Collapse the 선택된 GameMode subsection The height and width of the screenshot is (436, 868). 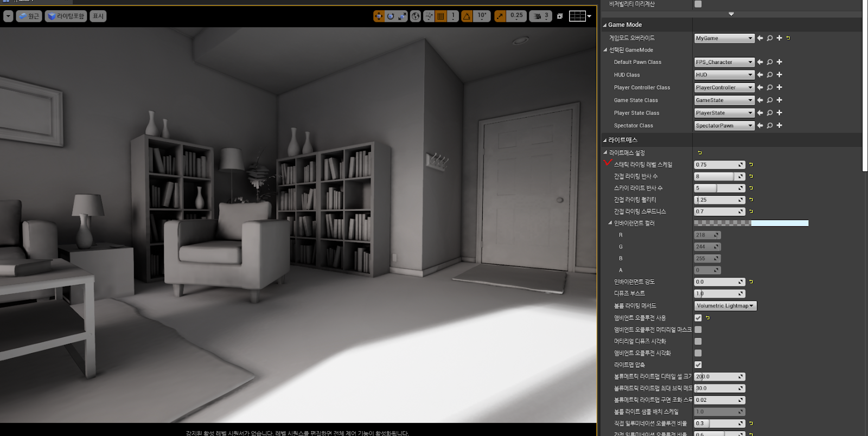(x=605, y=50)
